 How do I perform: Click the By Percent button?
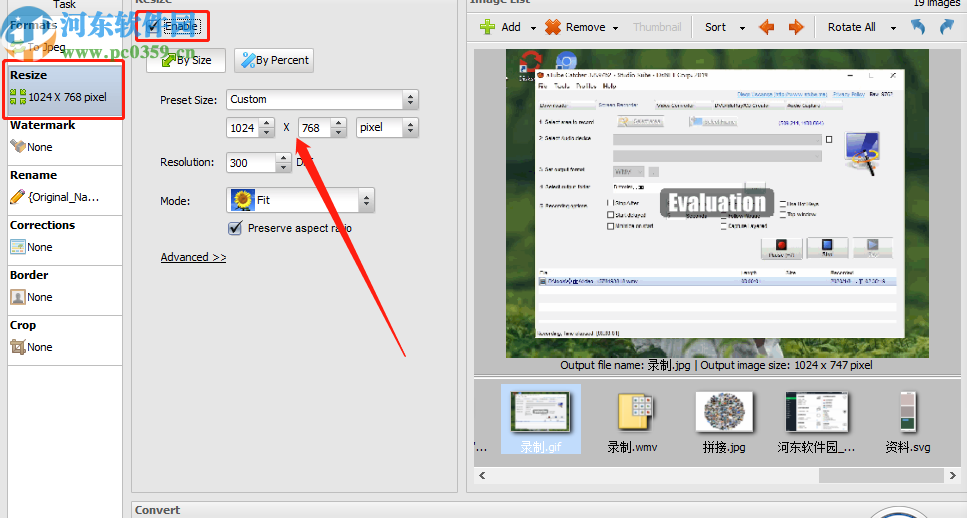tap(274, 60)
